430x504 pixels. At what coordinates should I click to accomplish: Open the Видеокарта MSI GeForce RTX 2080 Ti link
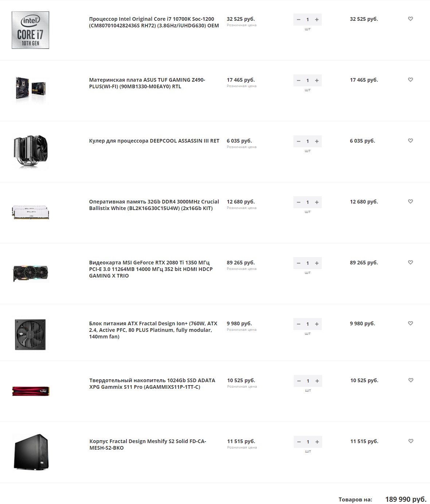(x=151, y=269)
